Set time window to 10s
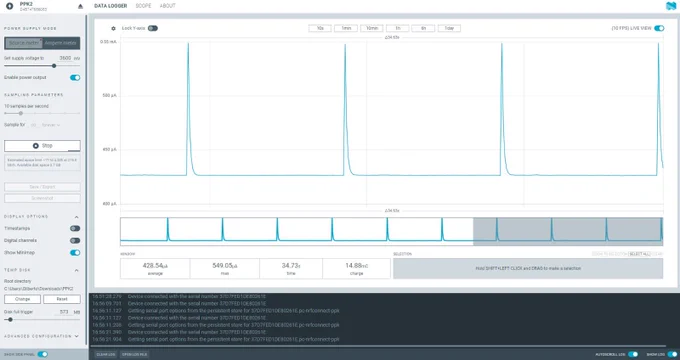 coord(320,28)
